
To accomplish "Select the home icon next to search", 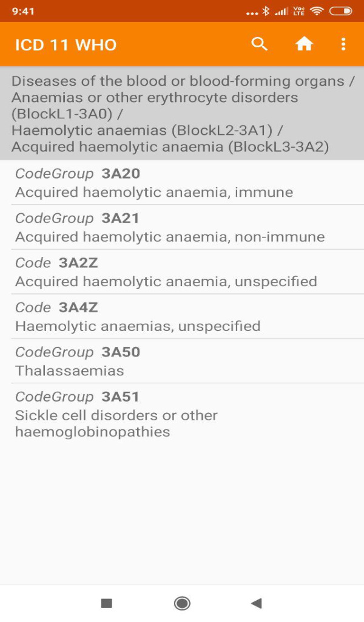I will point(303,44).
